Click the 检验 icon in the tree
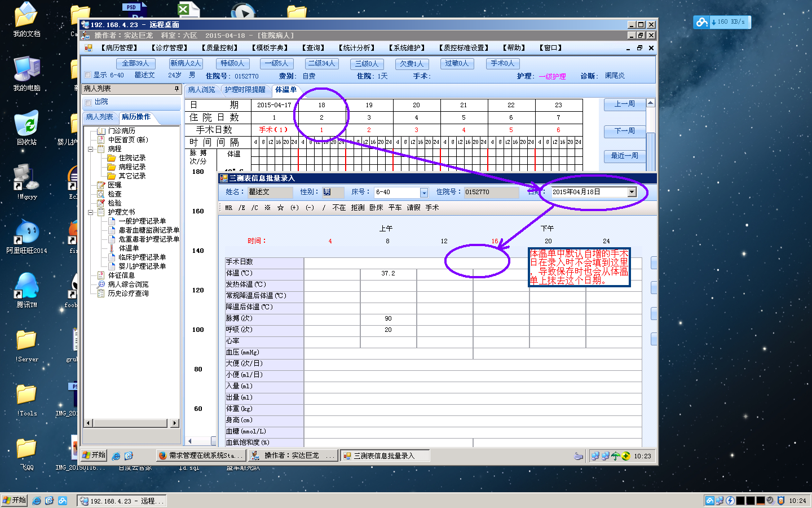This screenshot has width=812, height=508. [101, 203]
